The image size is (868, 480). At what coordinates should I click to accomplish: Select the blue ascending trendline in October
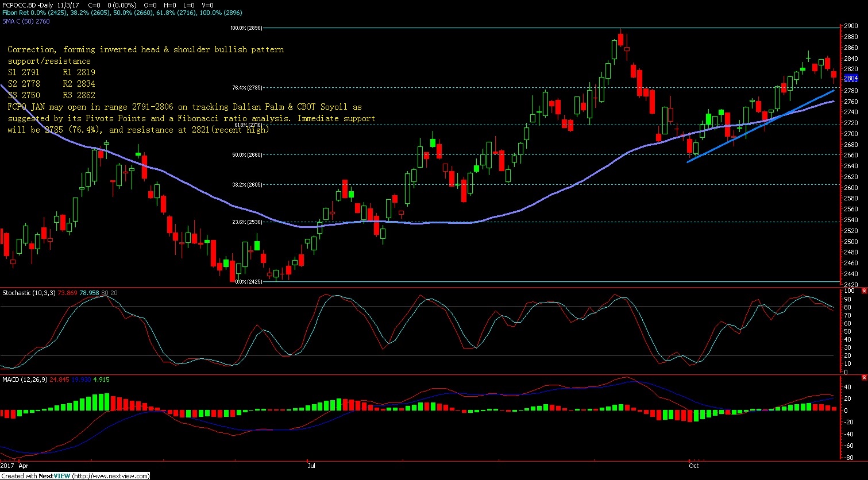(761, 126)
